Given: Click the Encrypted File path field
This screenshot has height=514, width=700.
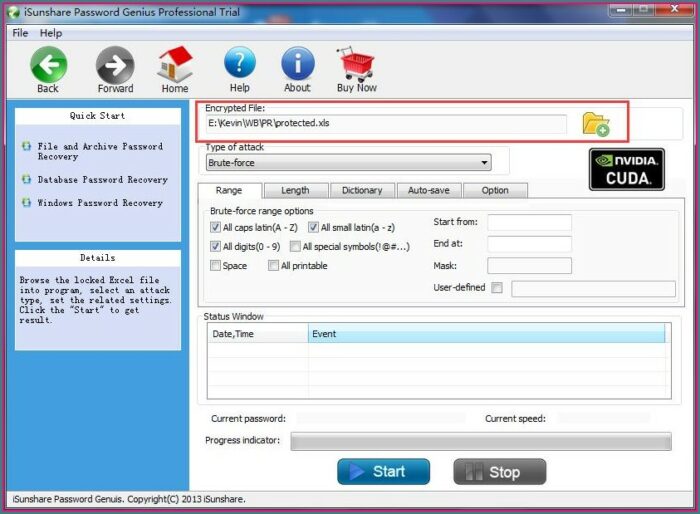Looking at the screenshot, I should coord(387,124).
